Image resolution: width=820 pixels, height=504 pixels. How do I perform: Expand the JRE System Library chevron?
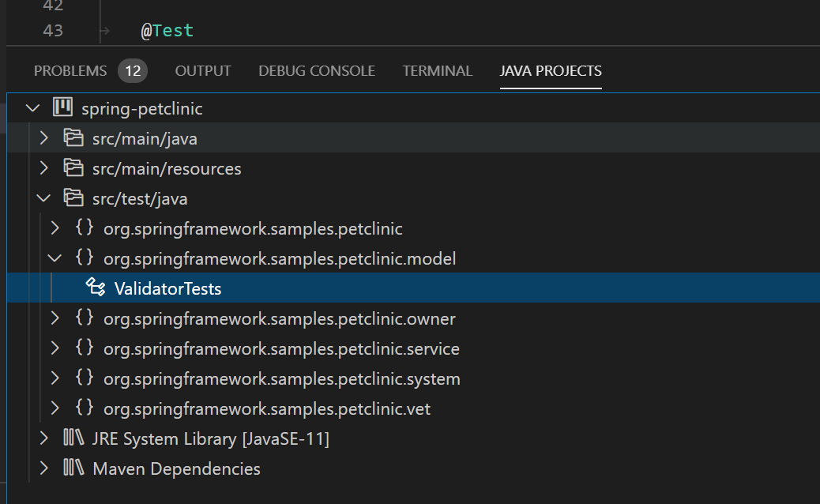(x=44, y=438)
